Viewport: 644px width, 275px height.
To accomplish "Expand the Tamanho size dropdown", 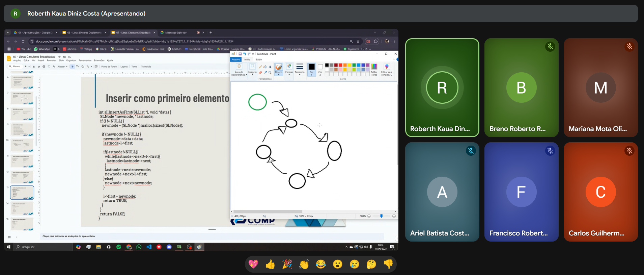I will coord(300,74).
